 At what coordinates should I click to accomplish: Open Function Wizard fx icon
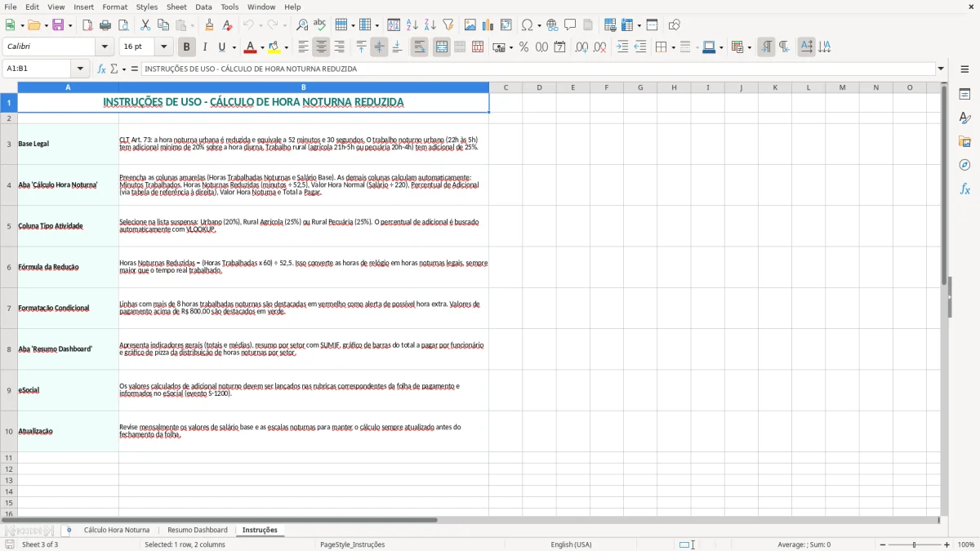click(102, 69)
